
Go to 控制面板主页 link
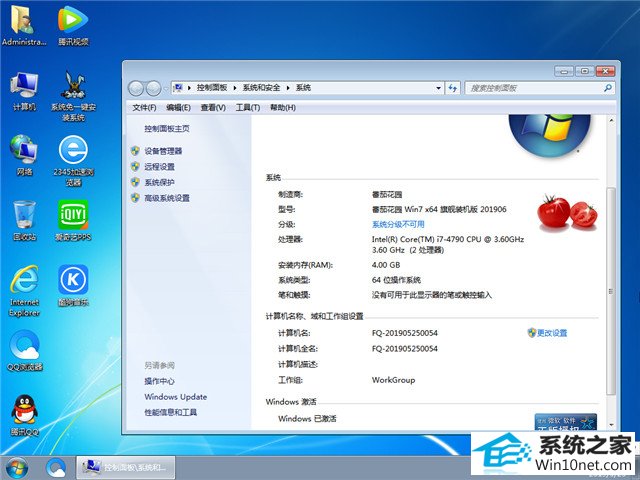pyautogui.click(x=167, y=129)
